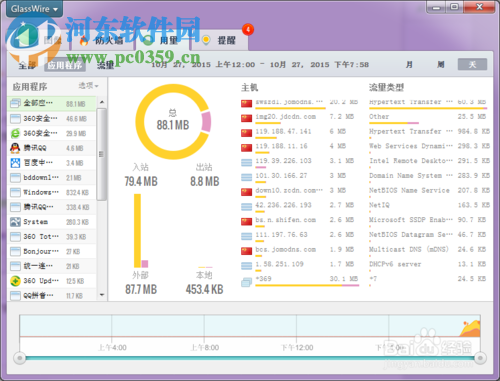Image resolution: width=500 pixels, height=381 pixels.
Task: Click the 360 Tot… app icon
Action: click(15, 237)
